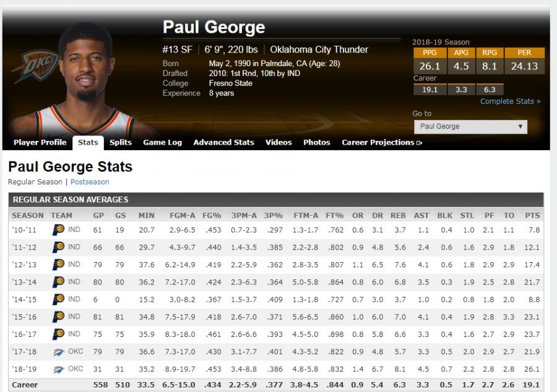Click the FGM-A column header
The width and height of the screenshot is (557, 392).
pos(182,216)
